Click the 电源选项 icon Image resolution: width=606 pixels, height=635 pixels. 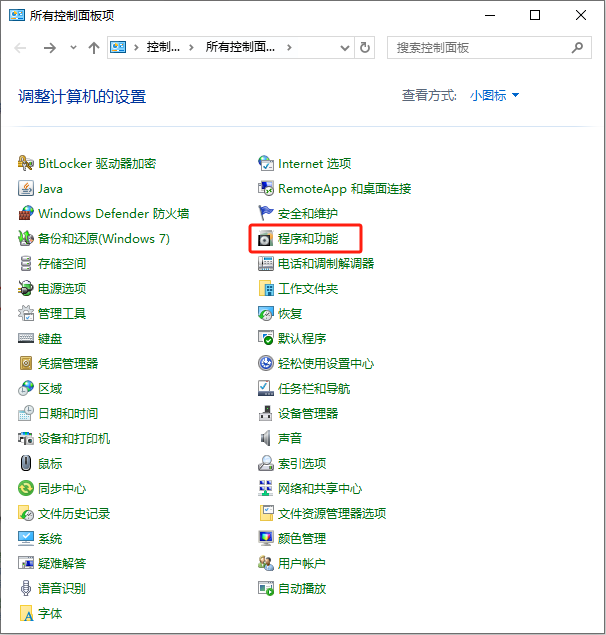26,288
